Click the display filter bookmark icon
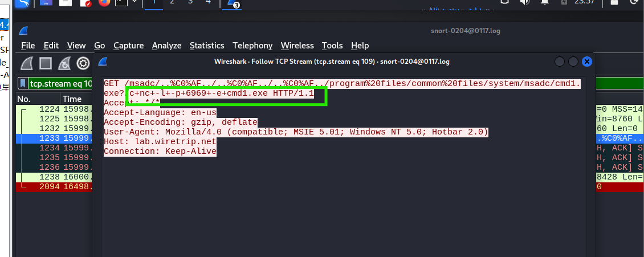 tap(23, 84)
